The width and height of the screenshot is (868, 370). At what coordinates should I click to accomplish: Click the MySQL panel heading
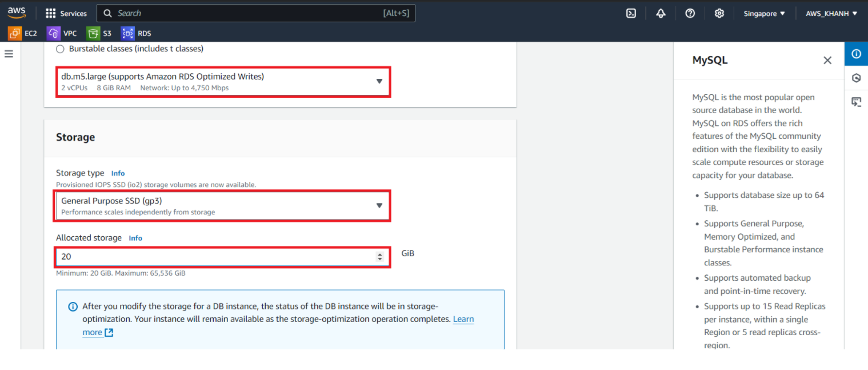[710, 60]
